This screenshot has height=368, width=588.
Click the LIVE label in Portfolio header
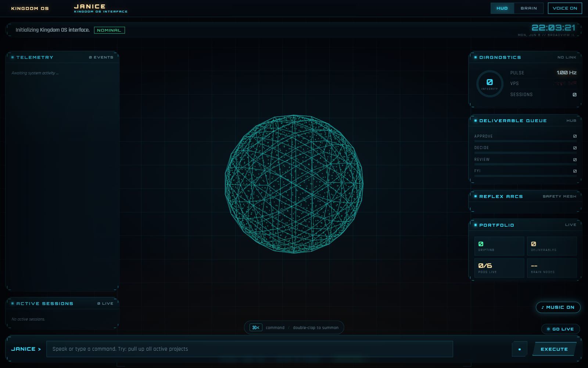coord(571,225)
